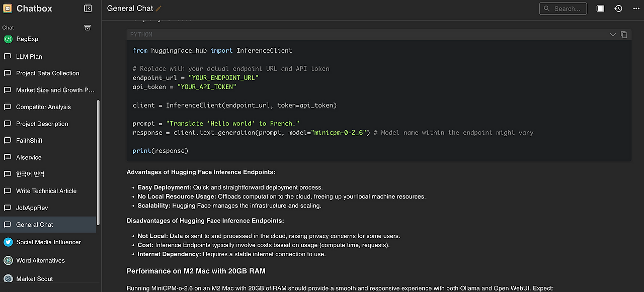Open the Market Scout chat
The image size is (644, 292).
[48, 278]
